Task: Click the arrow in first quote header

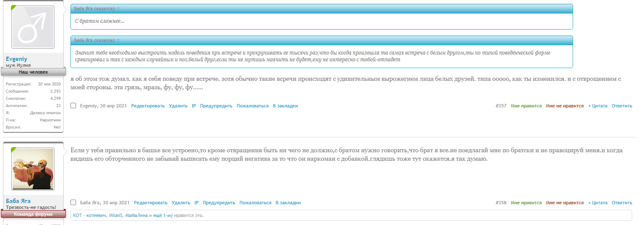Action: click(118, 8)
